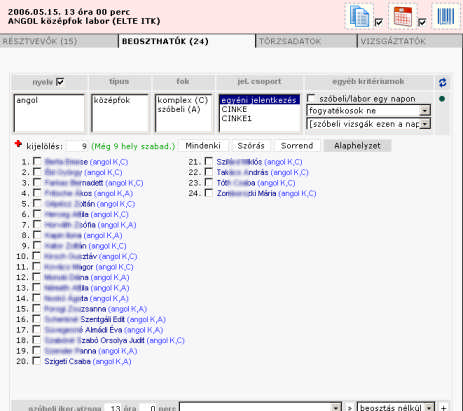Open the beosztás nélkül dropdown
Screen dimensions: 463x411
coord(396,407)
